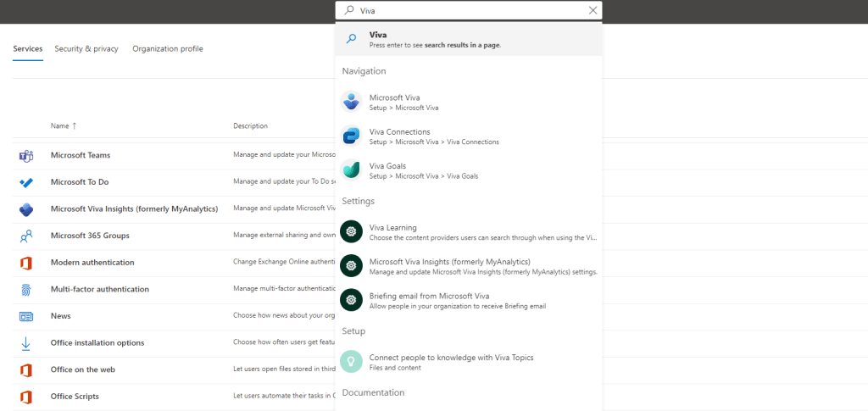Click the Multi-factor authentication fingerprint icon
Viewport: 868px width, 411px height.
tap(26, 289)
